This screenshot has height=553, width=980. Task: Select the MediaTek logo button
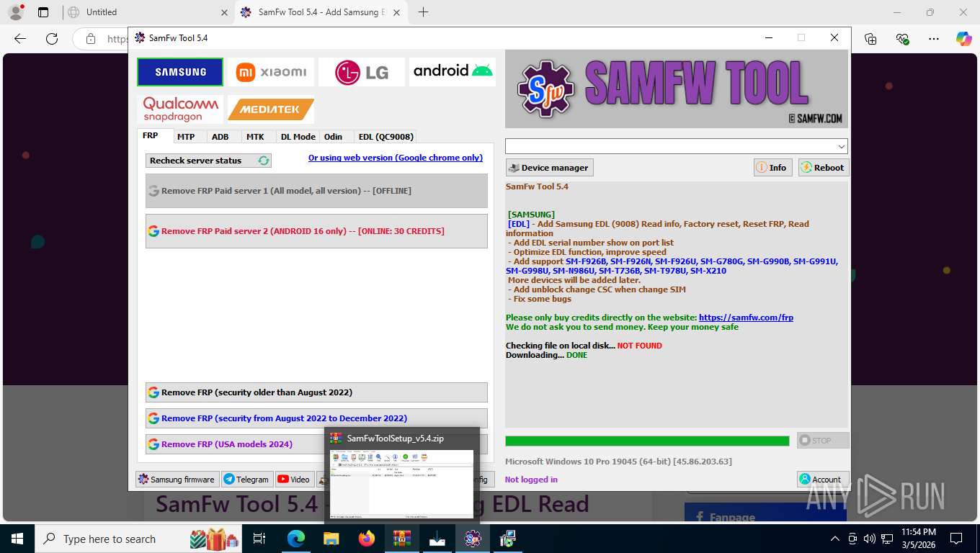(271, 109)
